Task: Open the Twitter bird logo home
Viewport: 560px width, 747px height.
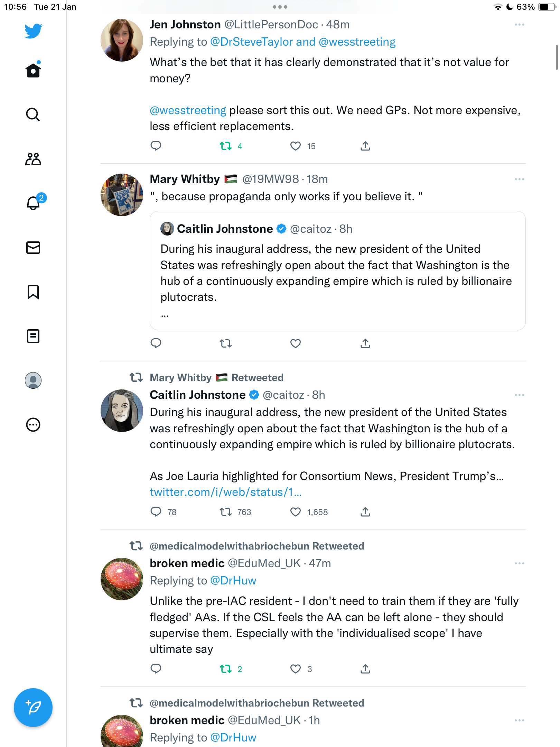Action: tap(33, 31)
